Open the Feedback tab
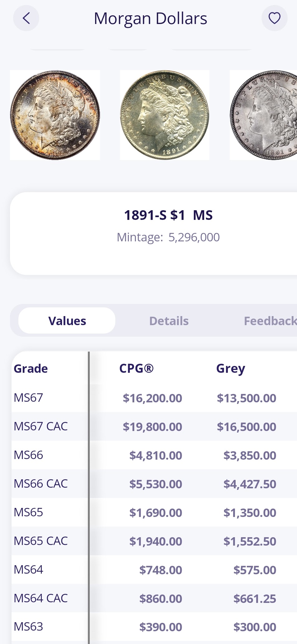The image size is (297, 644). pos(270,321)
